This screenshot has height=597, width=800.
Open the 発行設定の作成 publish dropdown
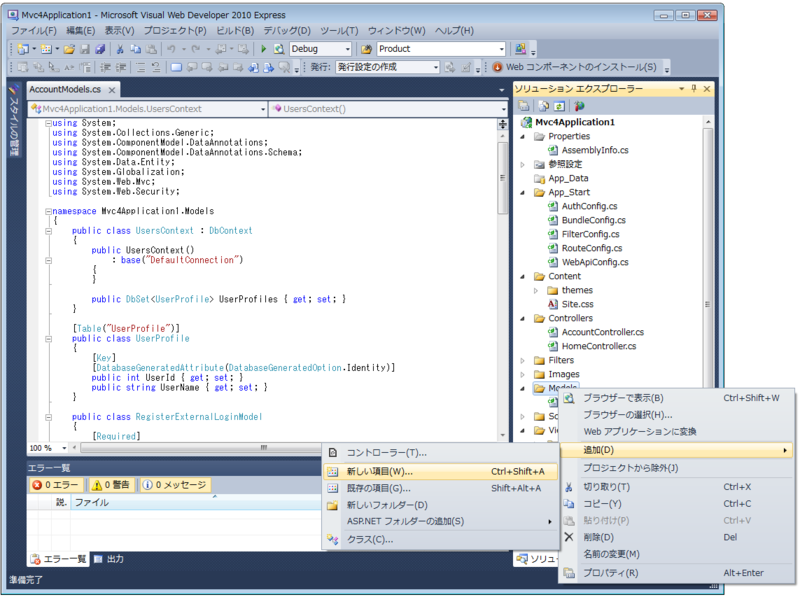point(436,67)
